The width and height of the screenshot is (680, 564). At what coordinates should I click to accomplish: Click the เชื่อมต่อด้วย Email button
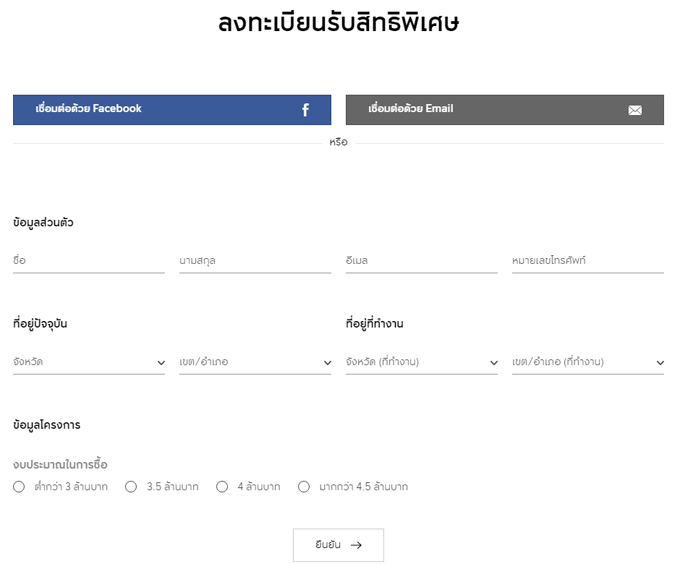click(504, 110)
